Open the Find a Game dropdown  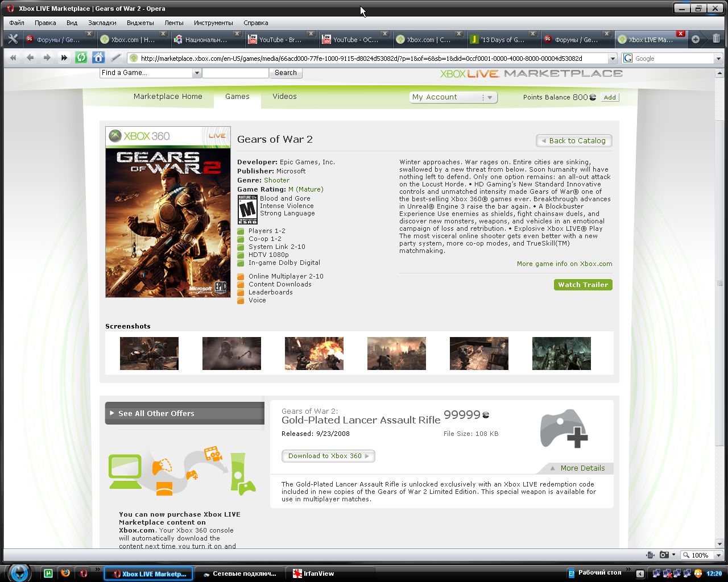tap(196, 73)
